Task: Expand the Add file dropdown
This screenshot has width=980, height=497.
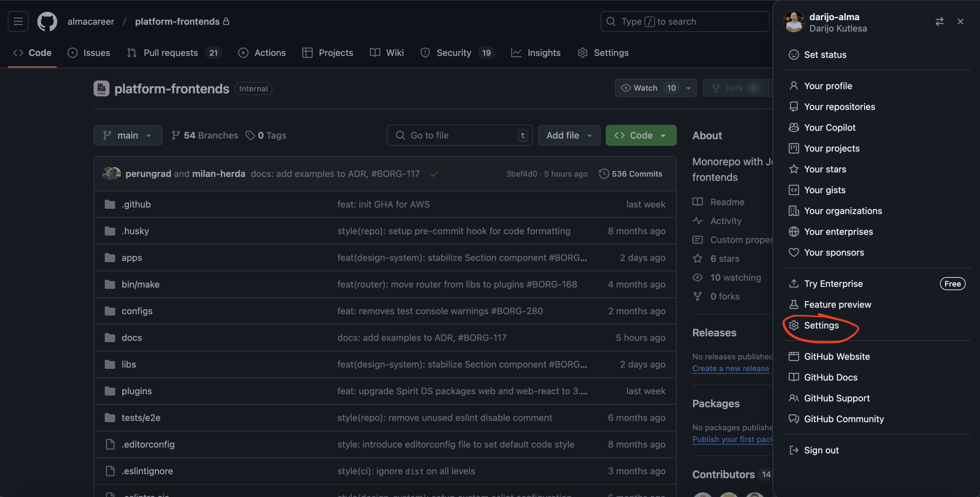Action: [x=569, y=136]
